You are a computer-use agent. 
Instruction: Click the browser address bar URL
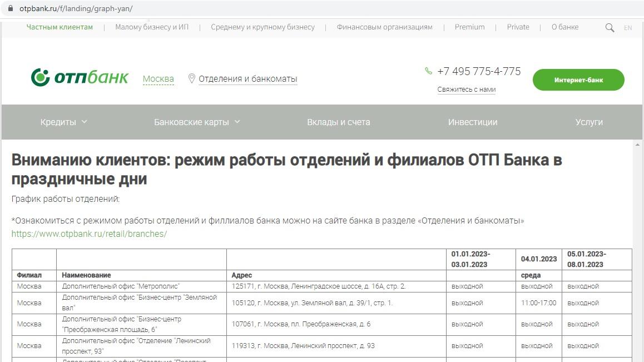(76, 9)
